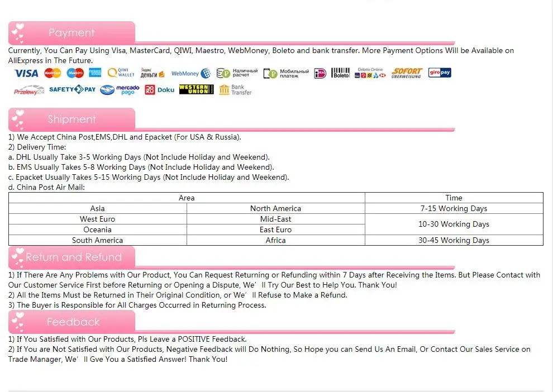Click the pink Shipment section header
This screenshot has width=553, height=392.
[71, 119]
